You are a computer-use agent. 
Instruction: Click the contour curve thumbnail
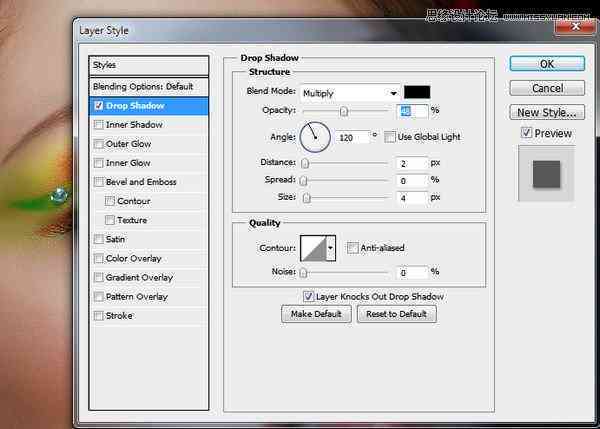(313, 248)
